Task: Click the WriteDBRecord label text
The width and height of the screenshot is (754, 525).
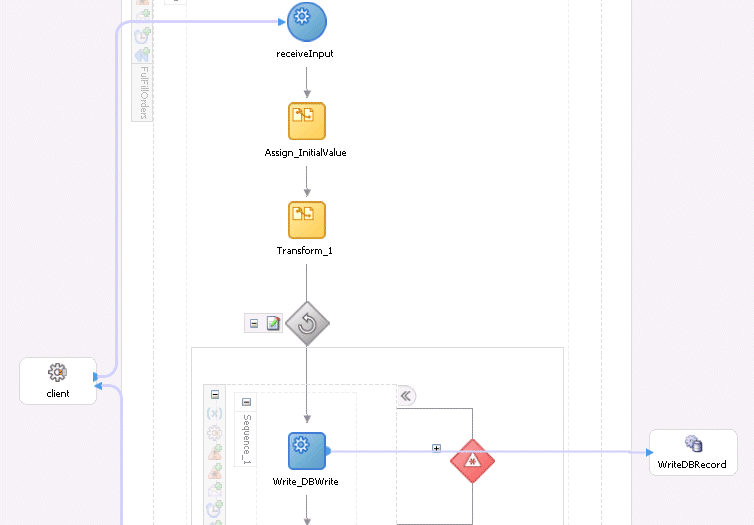Action: click(x=692, y=464)
